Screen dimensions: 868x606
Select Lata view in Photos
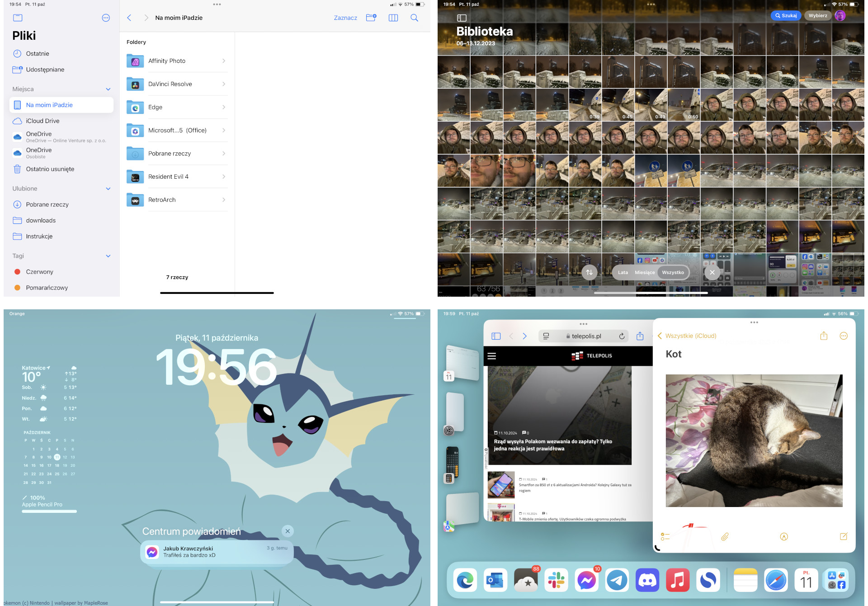coord(623,272)
